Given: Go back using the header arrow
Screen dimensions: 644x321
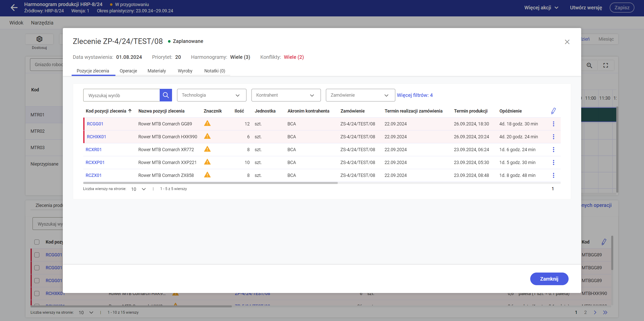Looking at the screenshot, I should tap(14, 8).
